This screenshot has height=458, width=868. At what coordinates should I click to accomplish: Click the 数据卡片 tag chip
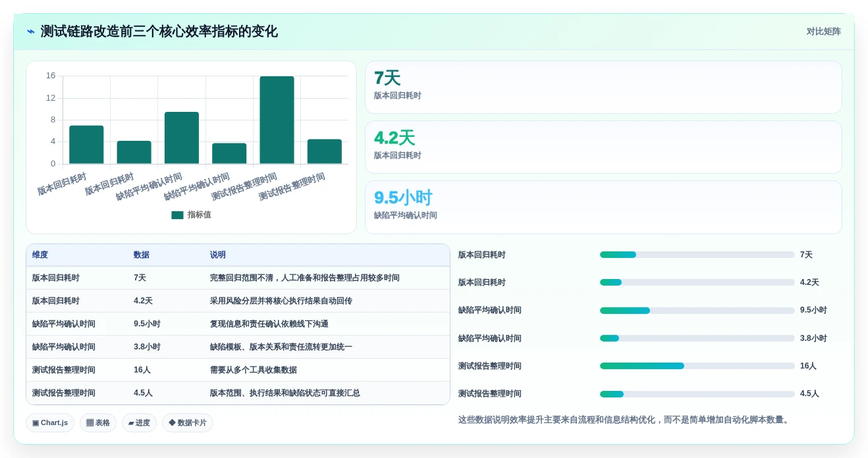click(188, 422)
